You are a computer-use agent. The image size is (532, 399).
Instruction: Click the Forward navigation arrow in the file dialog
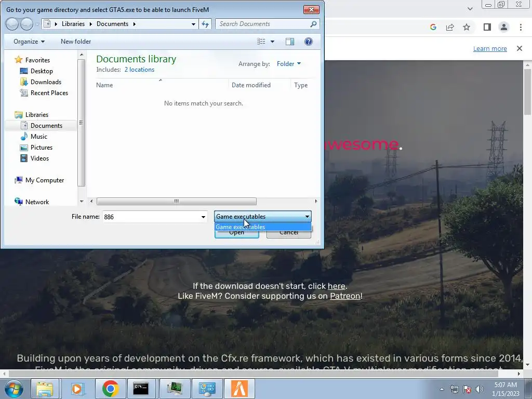click(27, 24)
